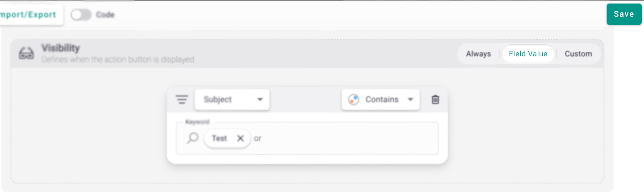Toggle the Code switch on

pyautogui.click(x=81, y=15)
